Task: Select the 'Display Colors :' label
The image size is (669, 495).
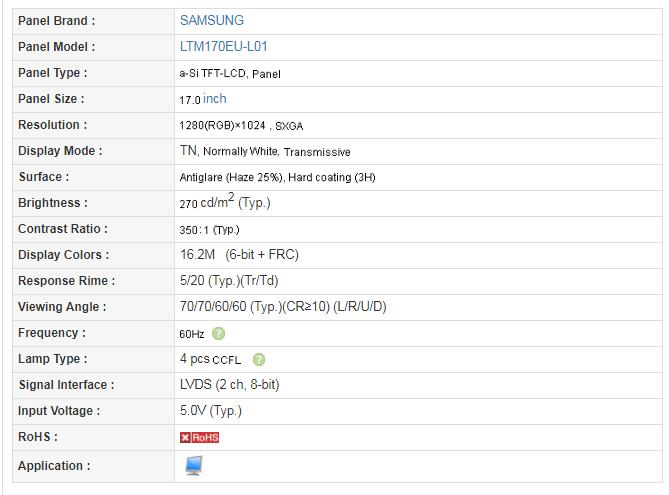Action: (x=64, y=255)
